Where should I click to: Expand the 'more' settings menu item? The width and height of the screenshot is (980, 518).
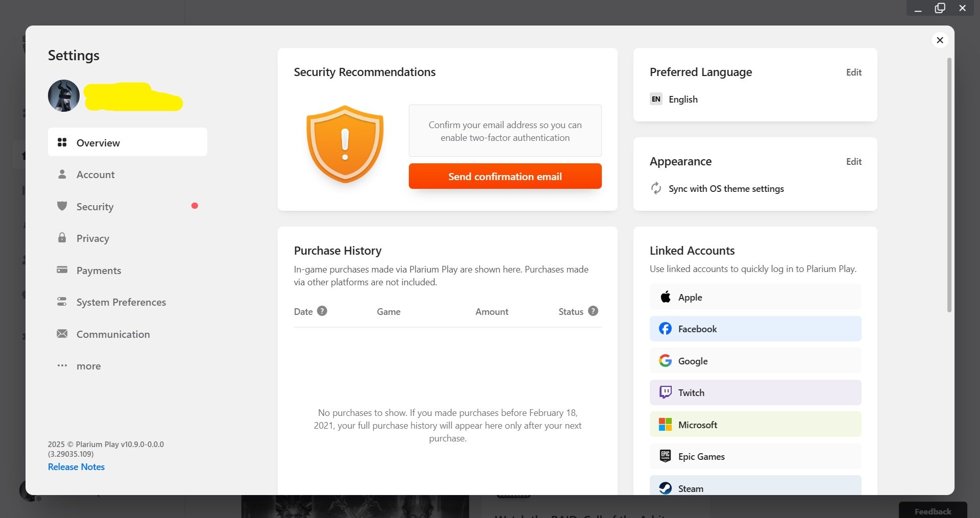click(88, 366)
